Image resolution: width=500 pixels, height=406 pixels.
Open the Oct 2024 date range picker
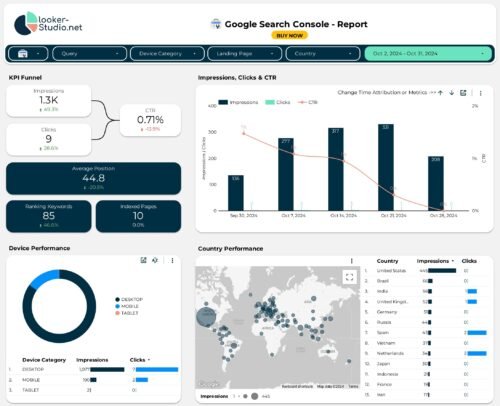tap(428, 54)
